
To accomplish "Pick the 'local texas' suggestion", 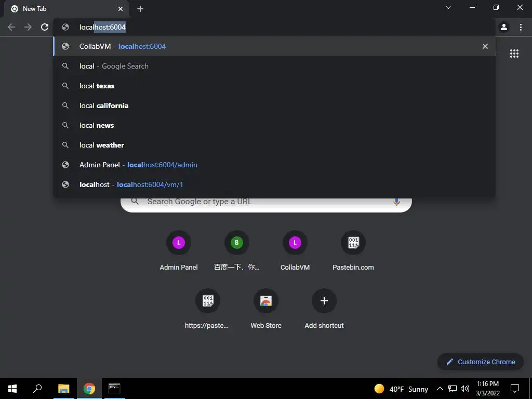I will tap(274, 86).
